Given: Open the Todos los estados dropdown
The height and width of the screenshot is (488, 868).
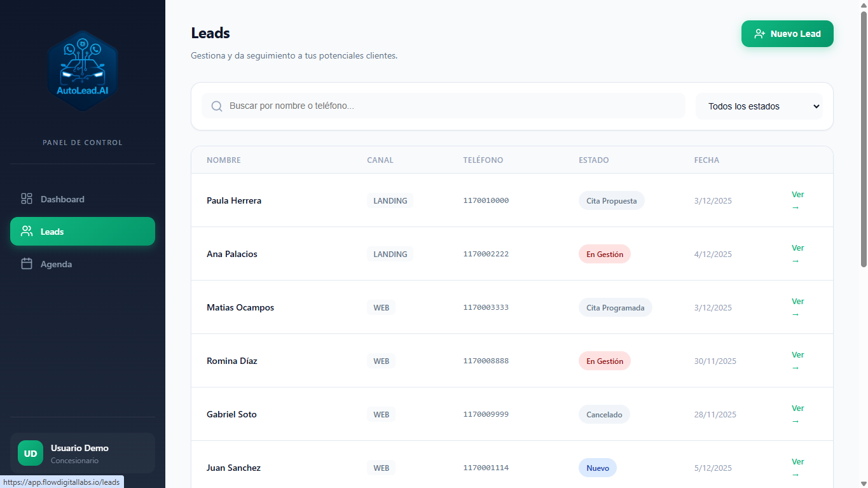Looking at the screenshot, I should click(x=759, y=106).
